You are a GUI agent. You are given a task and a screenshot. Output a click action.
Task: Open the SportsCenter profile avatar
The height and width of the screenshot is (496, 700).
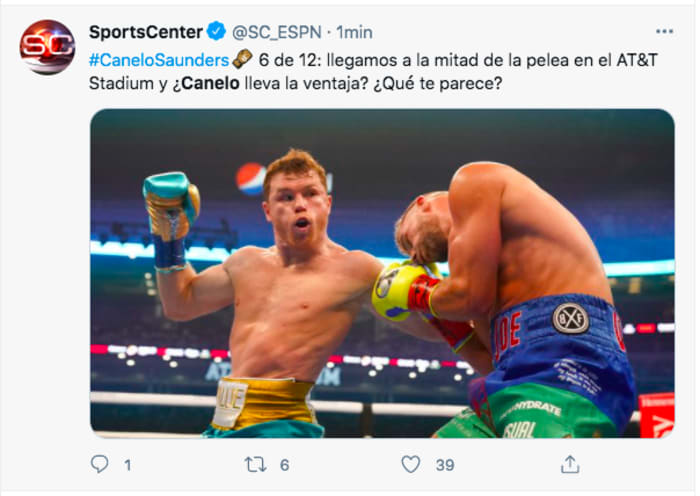point(47,47)
